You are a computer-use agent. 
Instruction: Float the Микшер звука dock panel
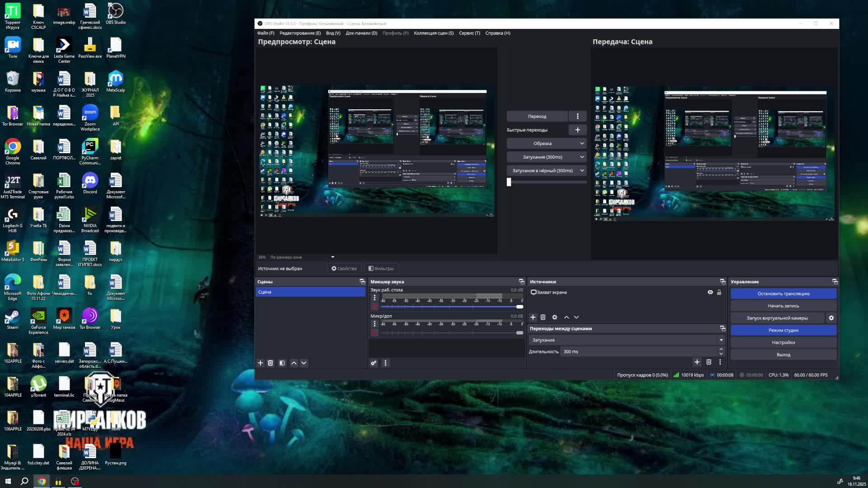pos(521,282)
